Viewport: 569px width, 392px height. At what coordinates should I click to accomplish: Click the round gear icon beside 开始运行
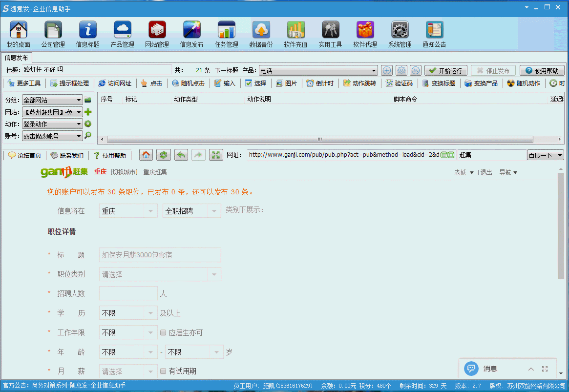click(401, 70)
